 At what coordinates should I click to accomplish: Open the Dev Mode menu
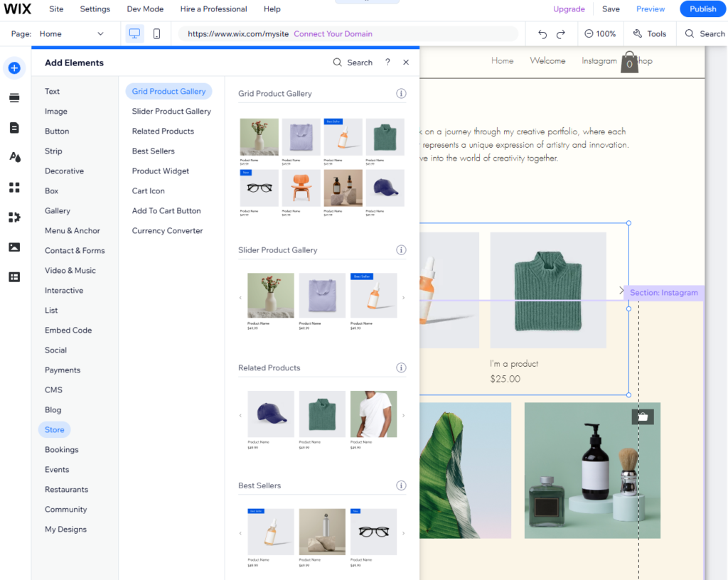coord(145,9)
